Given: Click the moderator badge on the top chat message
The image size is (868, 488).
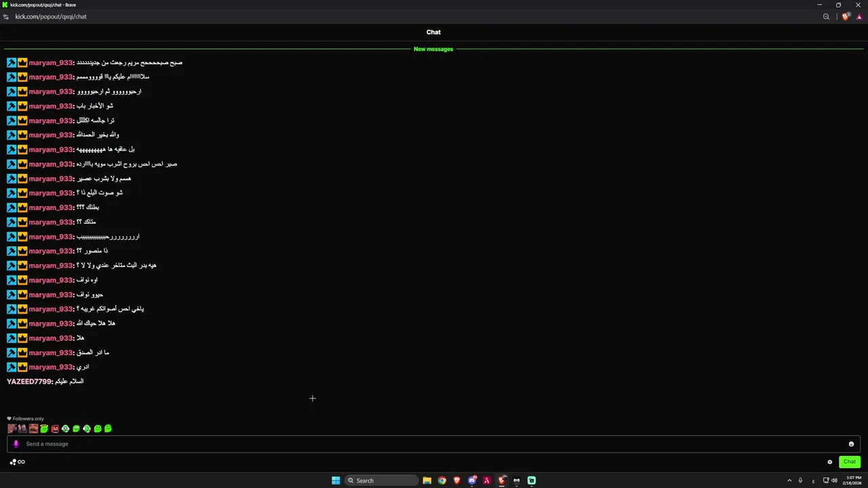Looking at the screenshot, I should point(12,62).
